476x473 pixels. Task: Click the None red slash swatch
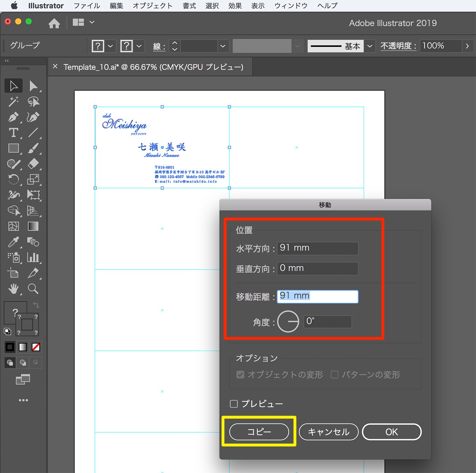[x=36, y=347]
